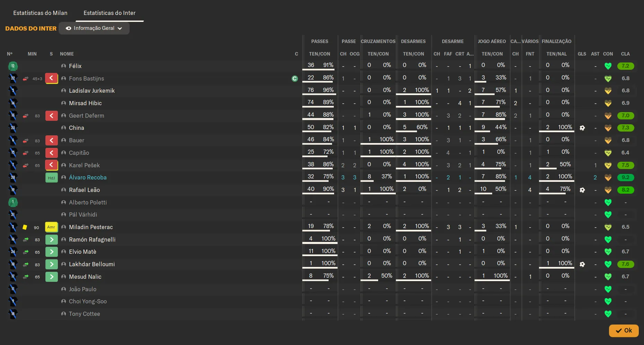Sort by FNT column header
The image size is (644, 345).
click(530, 54)
